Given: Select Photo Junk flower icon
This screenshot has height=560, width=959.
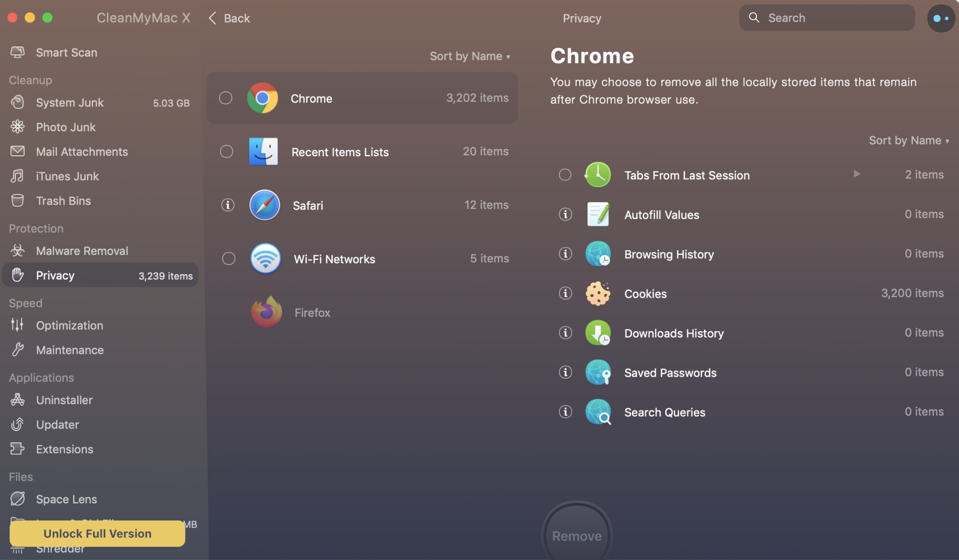Looking at the screenshot, I should pyautogui.click(x=18, y=127).
